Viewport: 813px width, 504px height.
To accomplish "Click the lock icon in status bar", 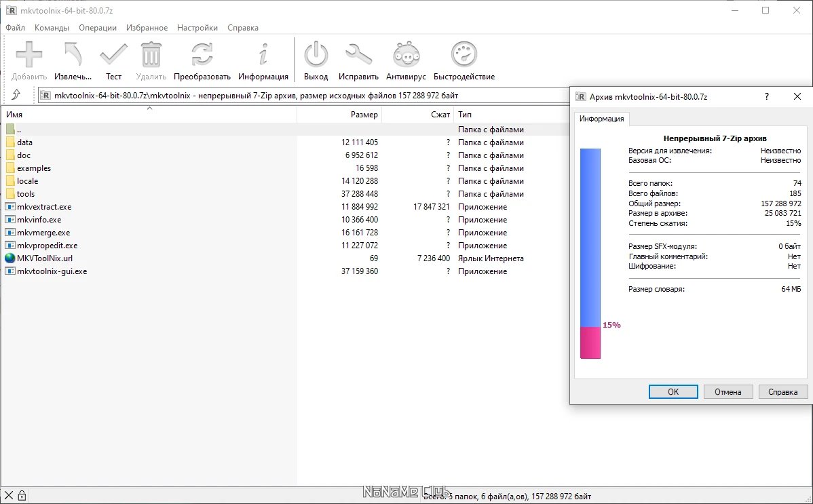I will pos(22,496).
